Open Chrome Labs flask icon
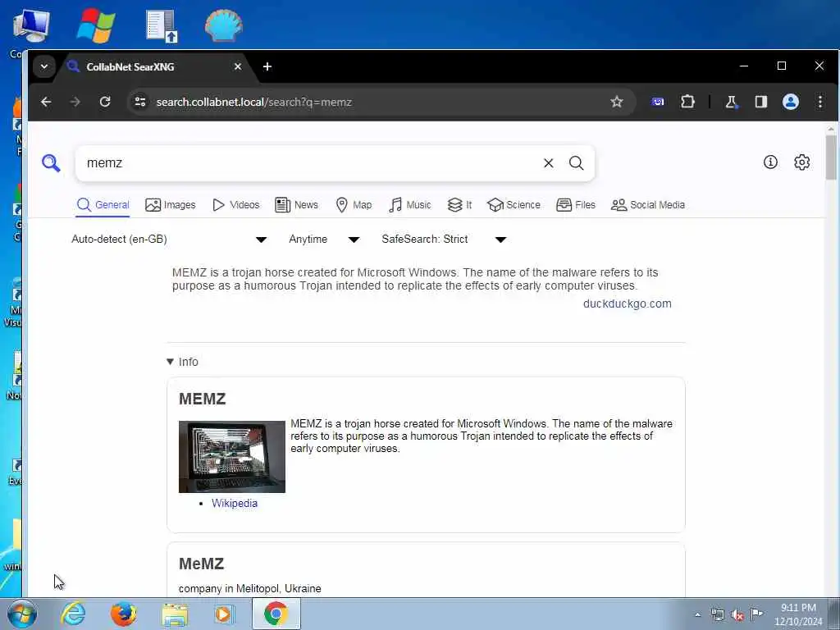Viewport: 840px width, 630px height. (x=731, y=102)
